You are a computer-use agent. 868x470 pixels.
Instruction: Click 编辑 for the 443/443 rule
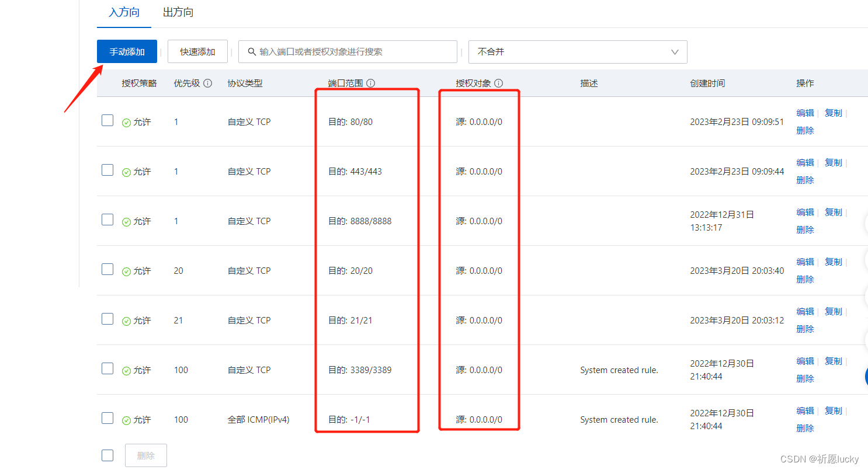[x=805, y=162]
